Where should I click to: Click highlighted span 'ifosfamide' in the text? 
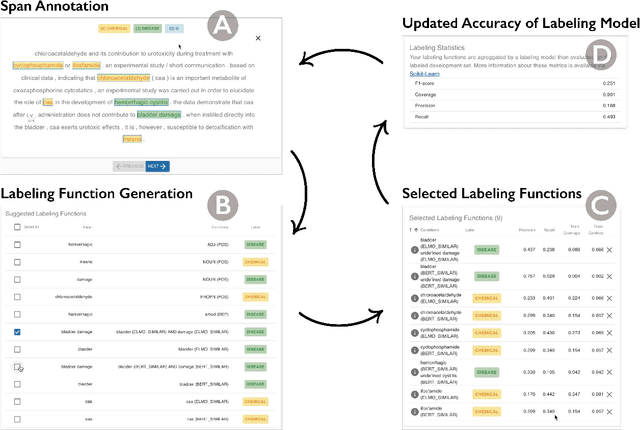pyautogui.click(x=86, y=65)
